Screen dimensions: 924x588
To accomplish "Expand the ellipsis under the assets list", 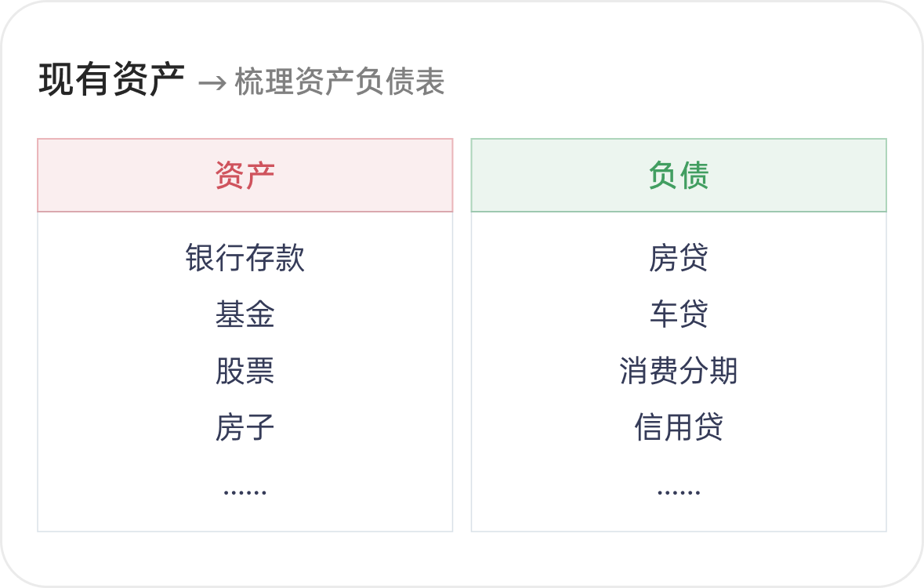I will (245, 492).
